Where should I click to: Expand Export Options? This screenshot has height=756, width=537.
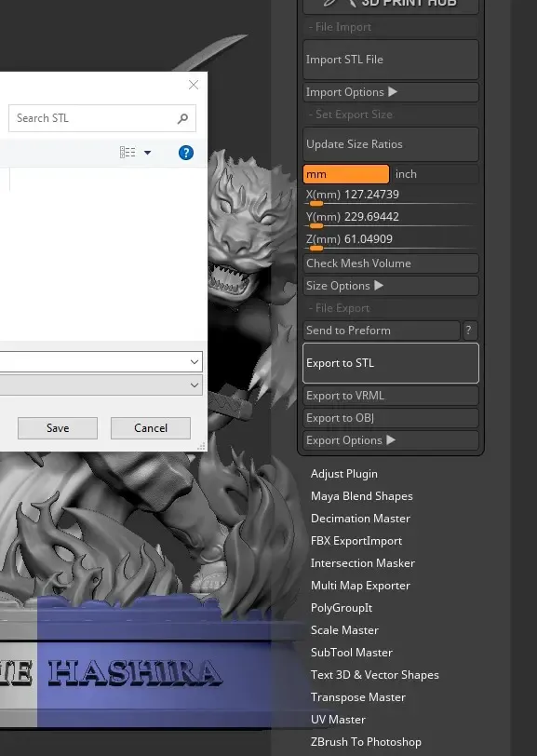[391, 440]
